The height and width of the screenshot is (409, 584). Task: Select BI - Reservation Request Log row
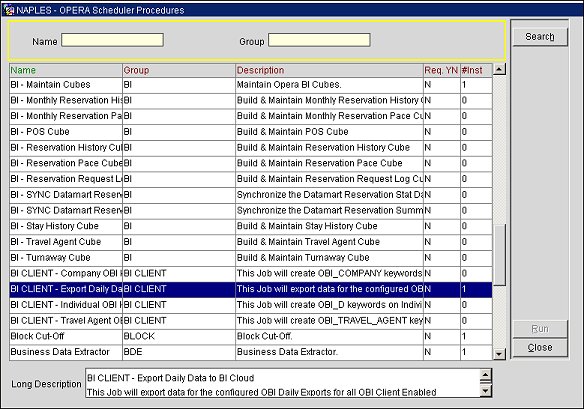click(251, 179)
